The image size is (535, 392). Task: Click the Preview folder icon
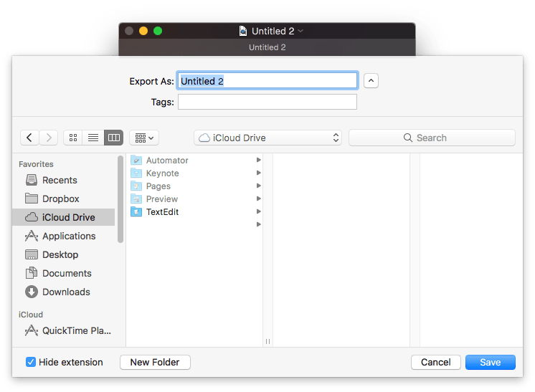point(136,199)
